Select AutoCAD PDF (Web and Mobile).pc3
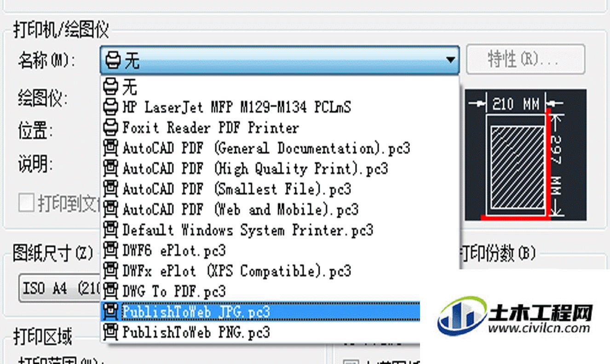610x364 pixels. [280, 210]
